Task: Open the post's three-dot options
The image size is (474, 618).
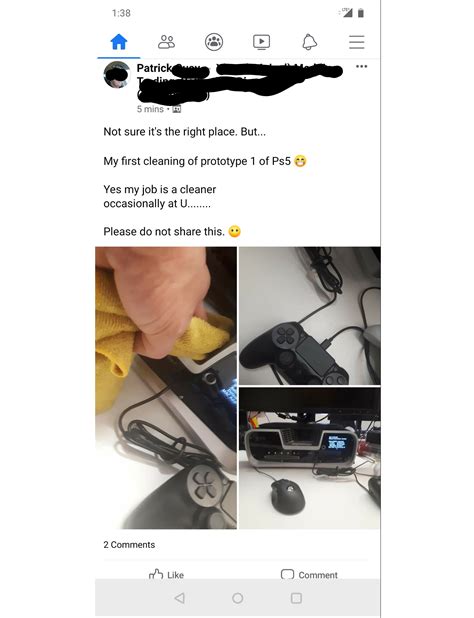Action: [x=361, y=66]
